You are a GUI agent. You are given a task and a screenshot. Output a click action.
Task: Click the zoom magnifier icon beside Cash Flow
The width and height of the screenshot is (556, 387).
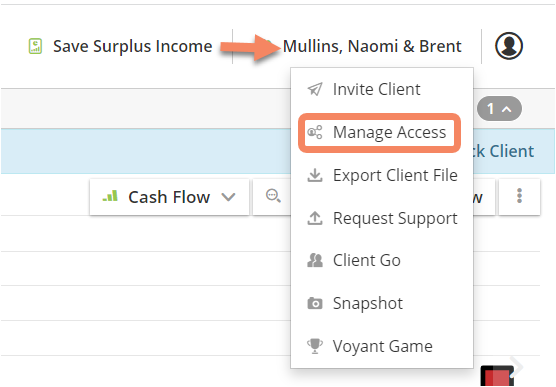point(273,196)
